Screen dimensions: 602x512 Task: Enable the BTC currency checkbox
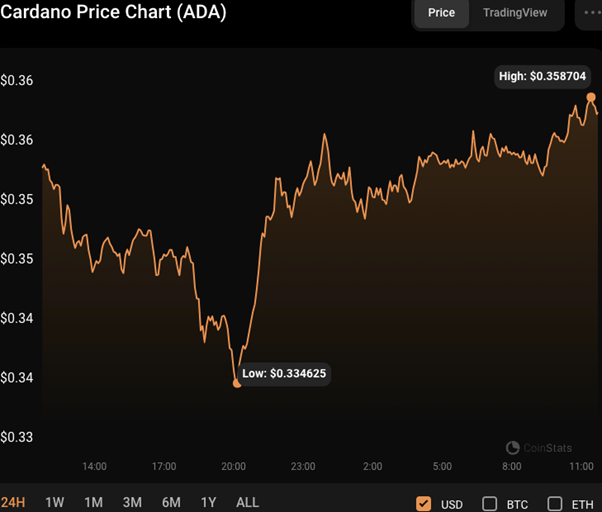pos(490,503)
